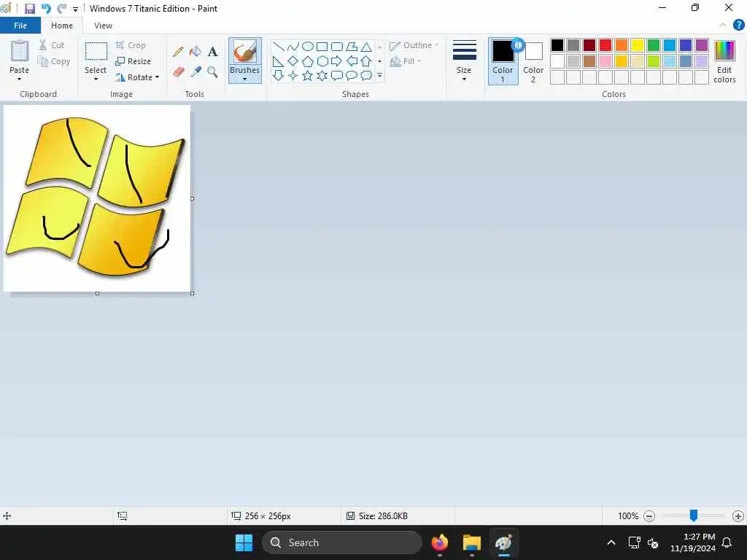Choose the Cloud callout shape
Viewport: 747px width, 560px height.
pos(366,76)
